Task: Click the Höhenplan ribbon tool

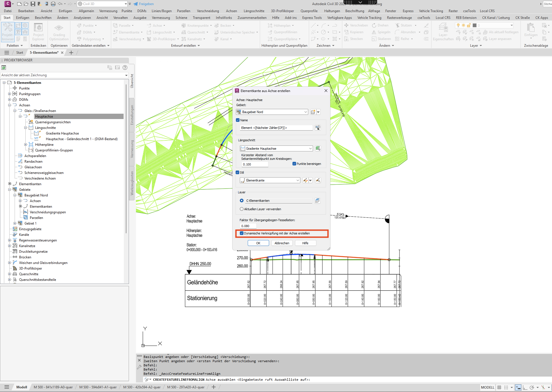Action: (281, 25)
